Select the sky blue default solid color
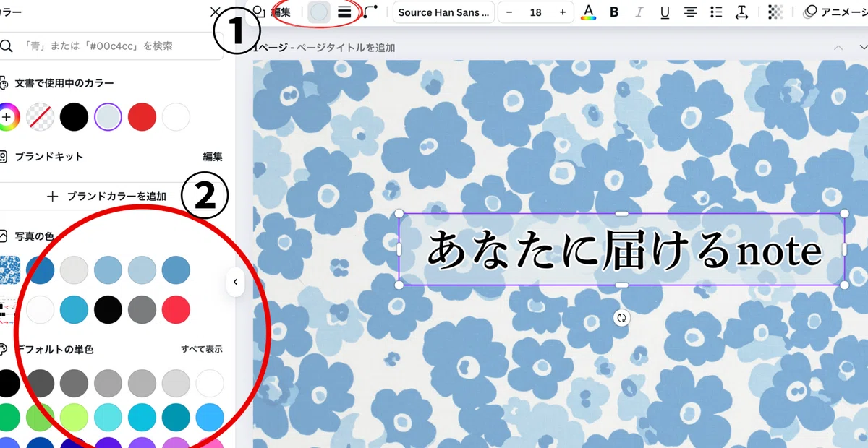The width and height of the screenshot is (868, 448). [210, 417]
